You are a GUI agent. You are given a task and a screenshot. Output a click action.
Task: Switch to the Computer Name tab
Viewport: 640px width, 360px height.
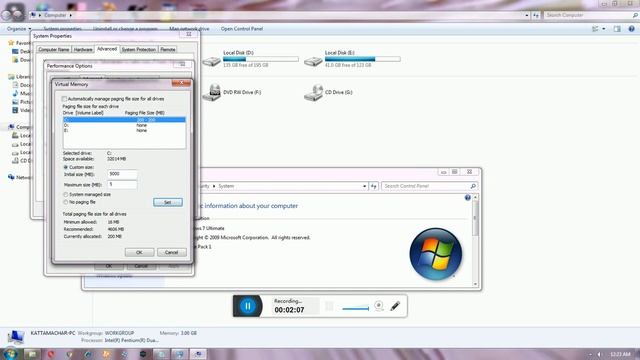[x=54, y=49]
